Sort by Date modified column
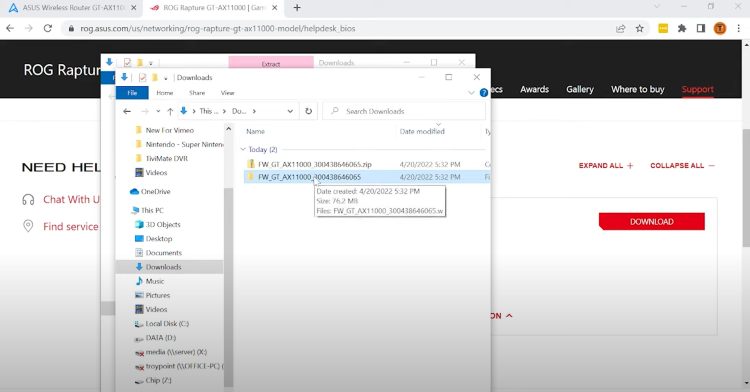Image resolution: width=750 pixels, height=392 pixels. coord(422,131)
